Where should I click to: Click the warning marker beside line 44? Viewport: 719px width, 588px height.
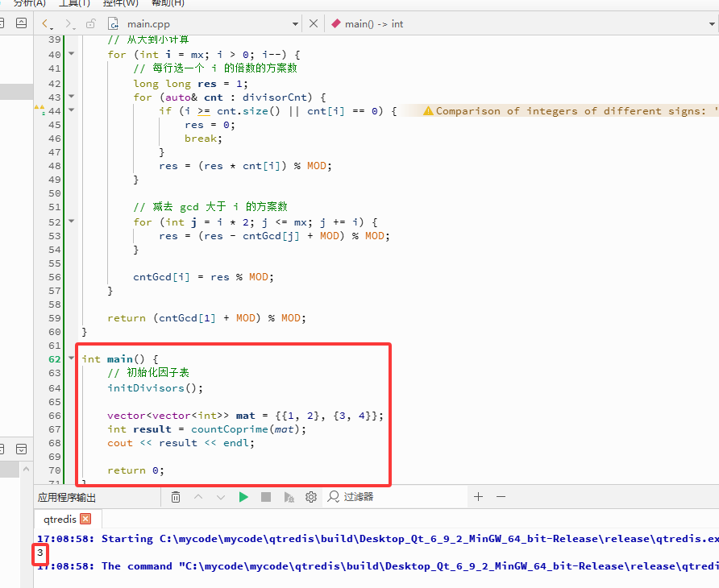coord(39,110)
